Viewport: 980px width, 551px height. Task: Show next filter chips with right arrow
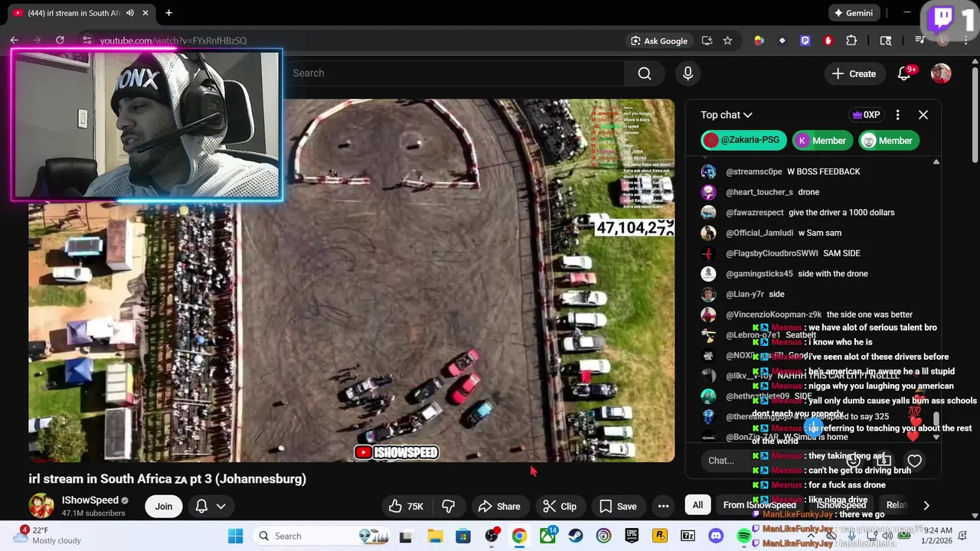[926, 505]
